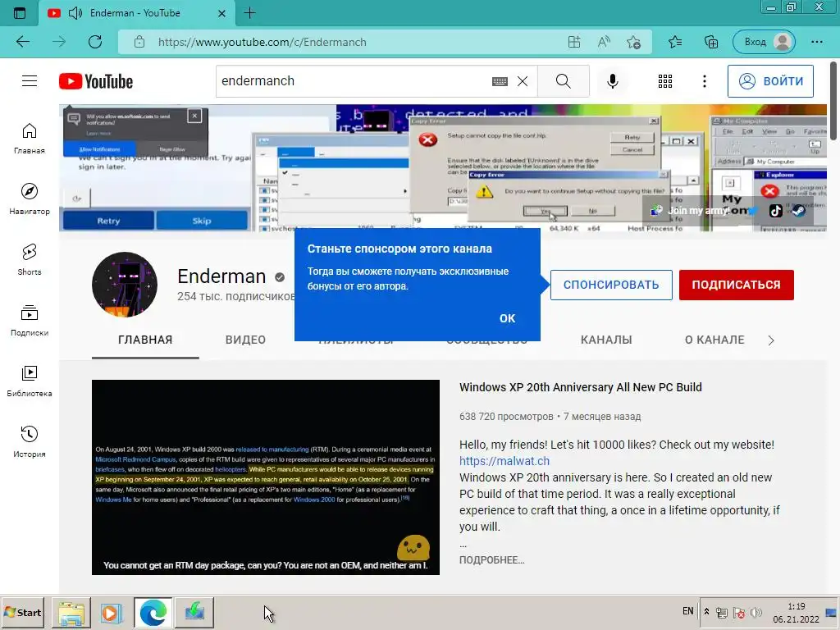This screenshot has width=840, height=630.
Task: Open the browser favorites list
Action: coord(676,42)
